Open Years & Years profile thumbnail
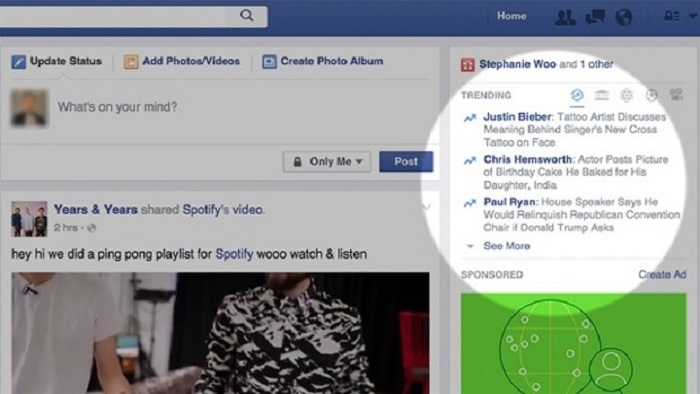 (29, 219)
